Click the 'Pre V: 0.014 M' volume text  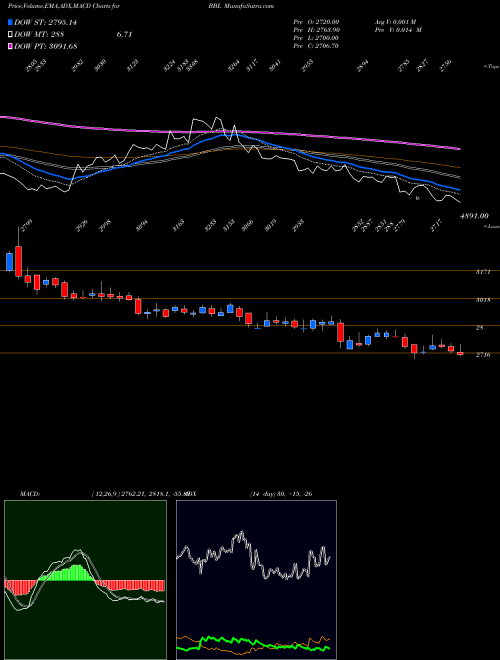coord(398,30)
